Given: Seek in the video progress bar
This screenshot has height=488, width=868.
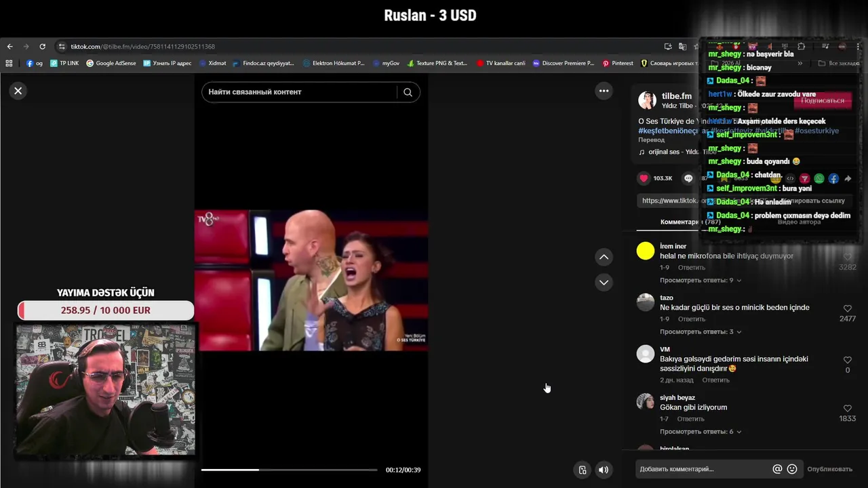Looking at the screenshot, I should 289,470.
